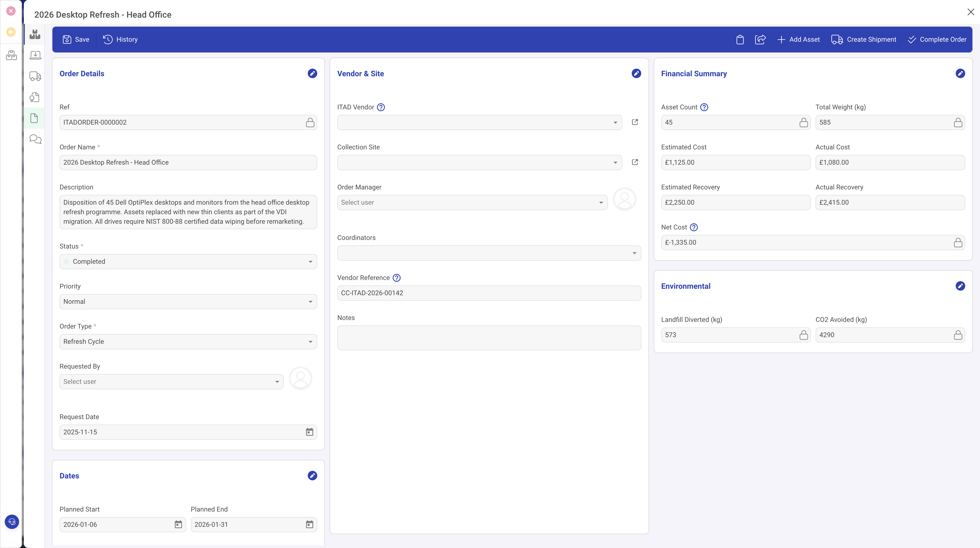Screen dimensions: 980x548
Task: Open the certificates document icon in sidebar
Action: pos(34,118)
